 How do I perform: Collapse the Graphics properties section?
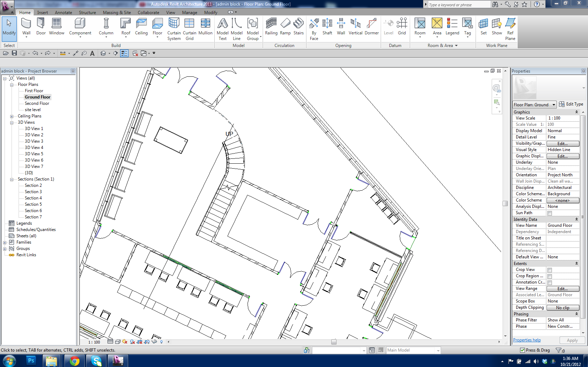[x=576, y=112]
